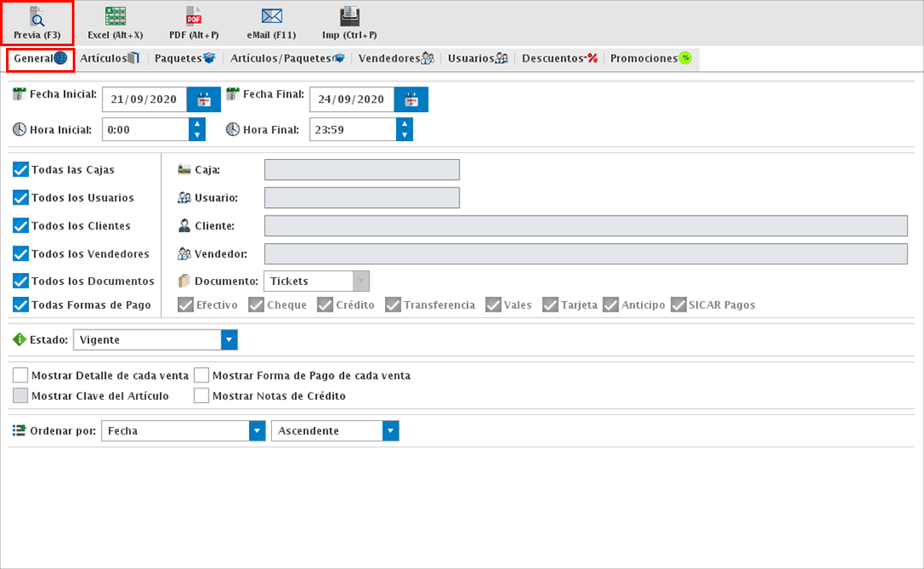This screenshot has width=924, height=569.
Task: Export report with Excel icon
Action: pos(115,16)
